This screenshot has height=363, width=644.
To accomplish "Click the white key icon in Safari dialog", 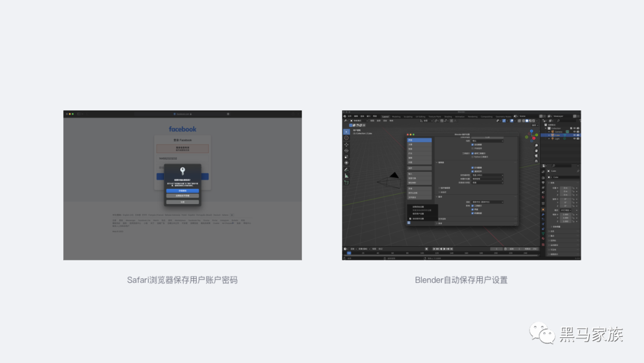I will pos(183,171).
